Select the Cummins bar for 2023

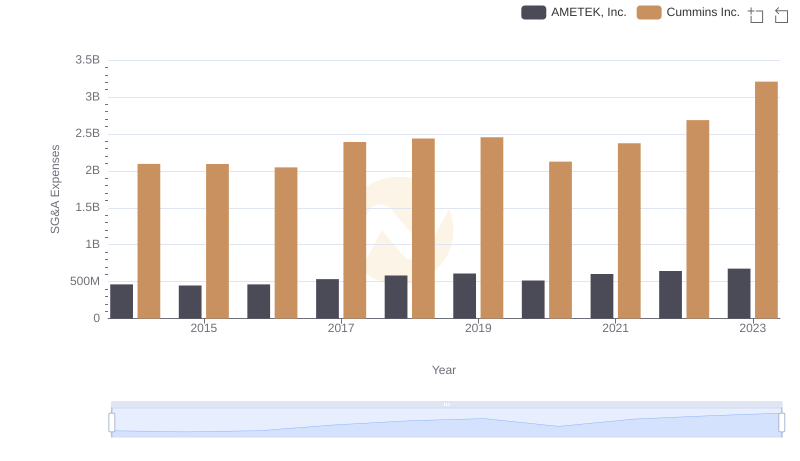[766, 200]
